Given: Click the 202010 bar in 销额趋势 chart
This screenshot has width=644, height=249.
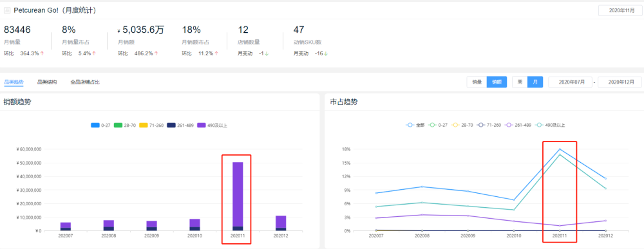Looking at the screenshot, I should point(195,225).
